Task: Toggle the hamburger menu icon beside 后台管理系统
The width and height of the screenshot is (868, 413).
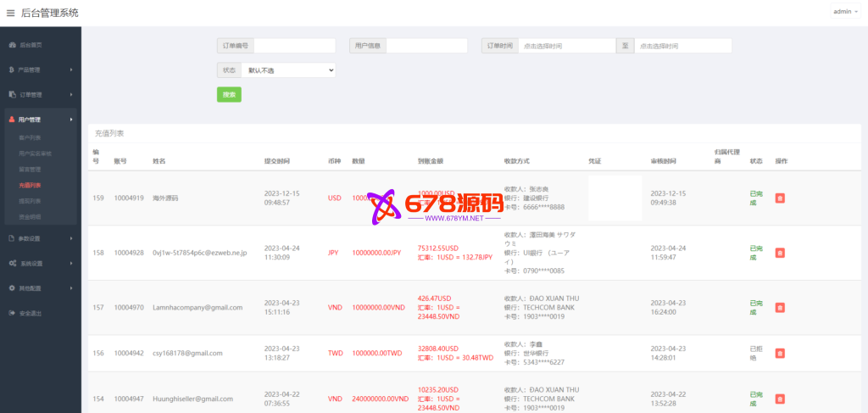Action: pyautogui.click(x=10, y=13)
